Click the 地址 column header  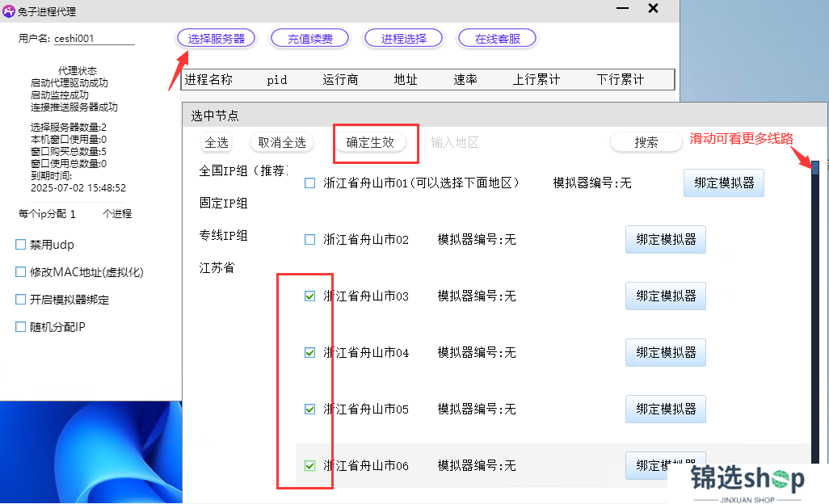click(x=406, y=80)
